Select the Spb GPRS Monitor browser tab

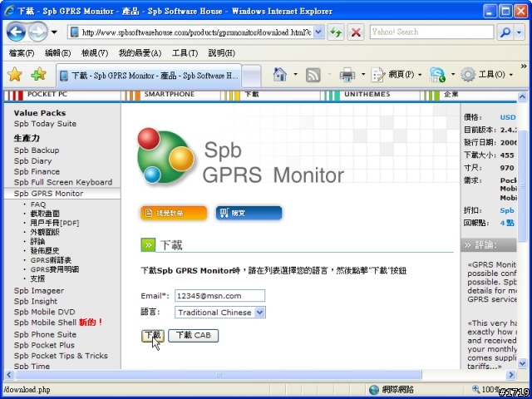coord(149,76)
